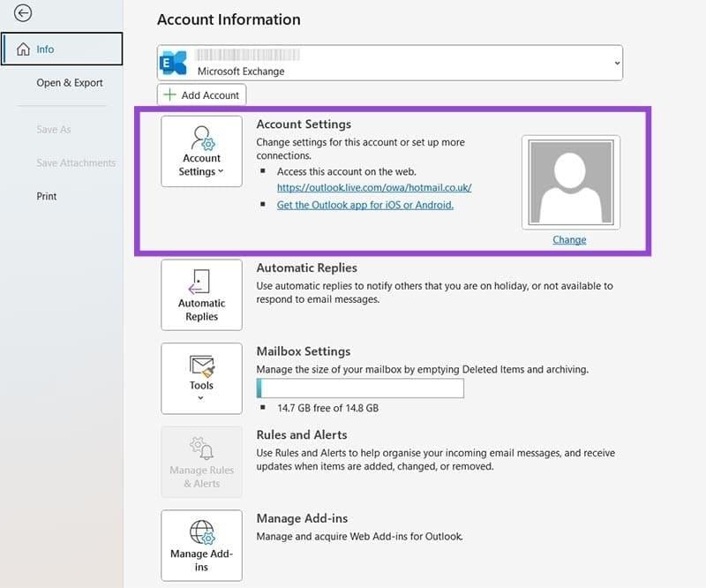Open the Automatic Replies icon button

pos(201,283)
